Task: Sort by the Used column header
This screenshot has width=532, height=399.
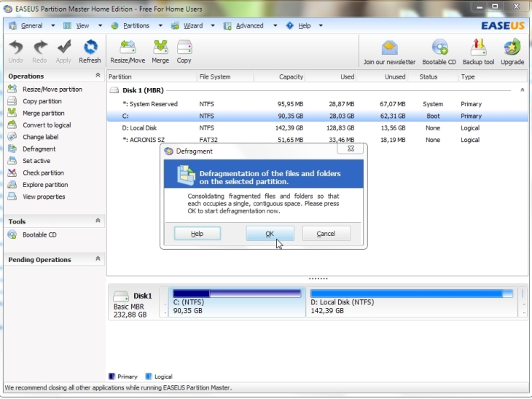Action: pyautogui.click(x=331, y=76)
